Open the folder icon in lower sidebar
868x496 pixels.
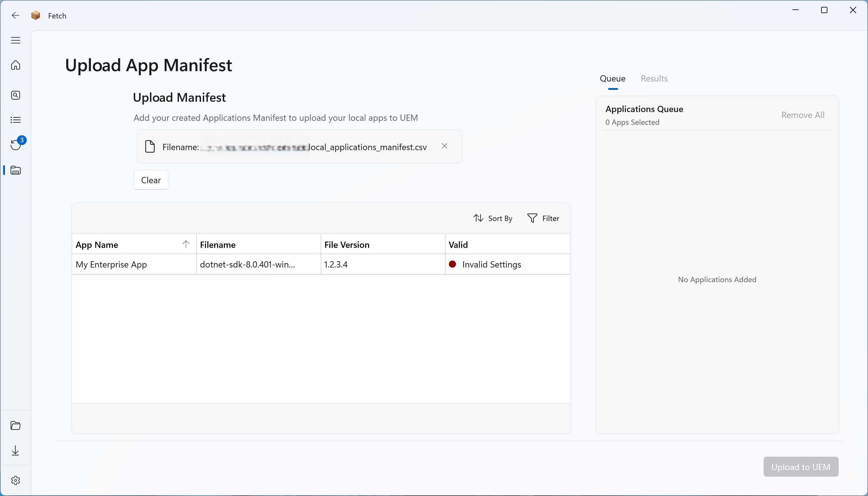[x=16, y=425]
